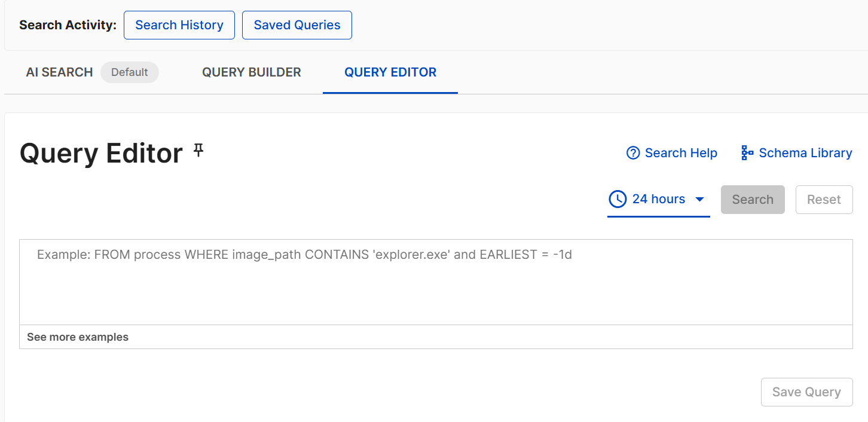
Task: Click the Save Query button
Action: pos(806,392)
